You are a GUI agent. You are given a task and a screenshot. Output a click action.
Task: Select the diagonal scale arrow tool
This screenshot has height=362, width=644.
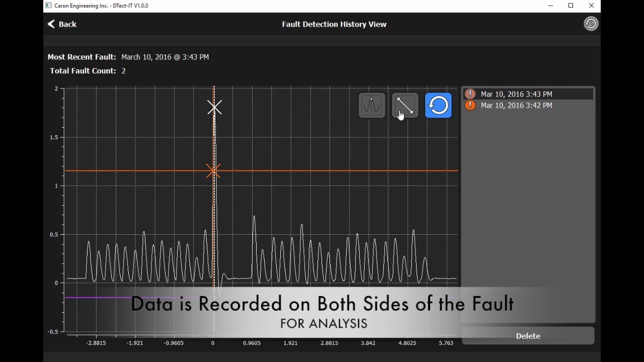point(405,106)
